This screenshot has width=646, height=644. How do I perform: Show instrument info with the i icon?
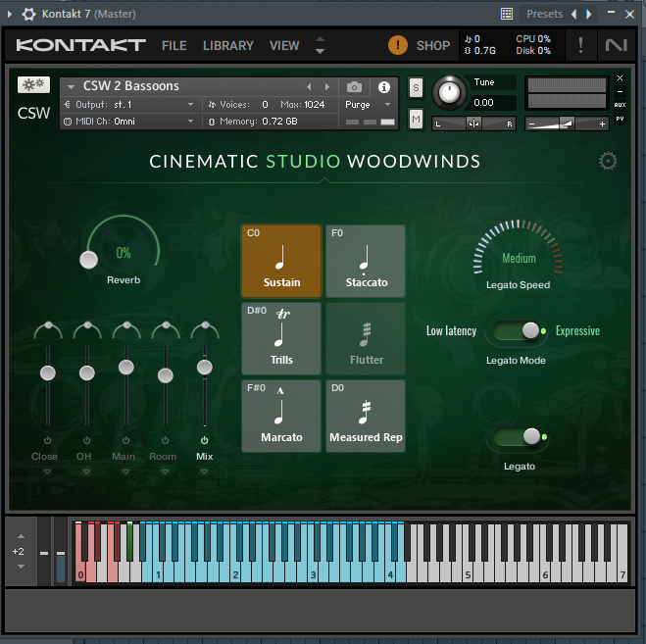point(384,87)
